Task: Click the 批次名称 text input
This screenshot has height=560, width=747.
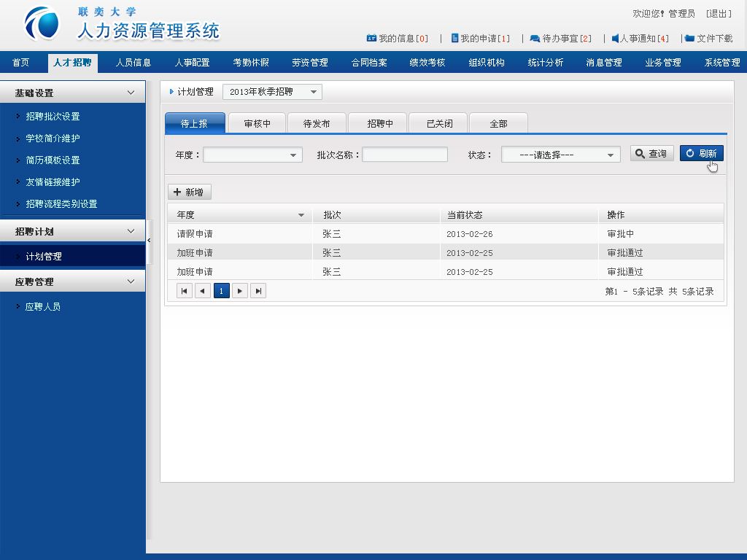Action: click(405, 155)
